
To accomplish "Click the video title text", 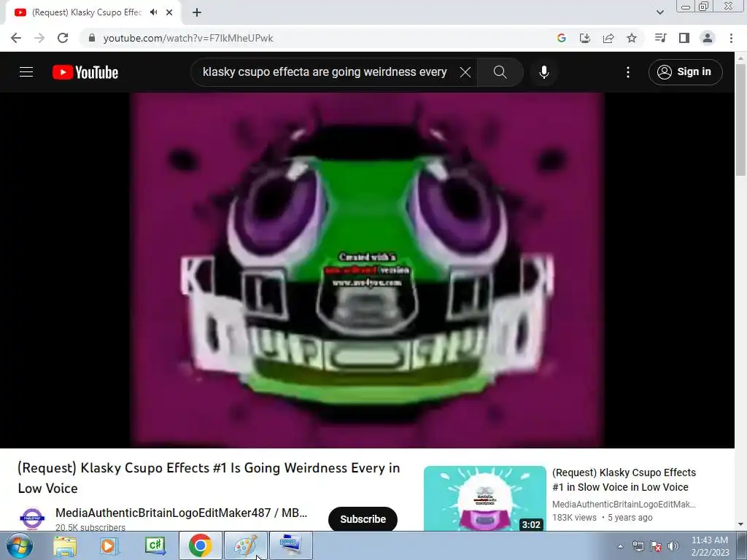I will point(209,478).
